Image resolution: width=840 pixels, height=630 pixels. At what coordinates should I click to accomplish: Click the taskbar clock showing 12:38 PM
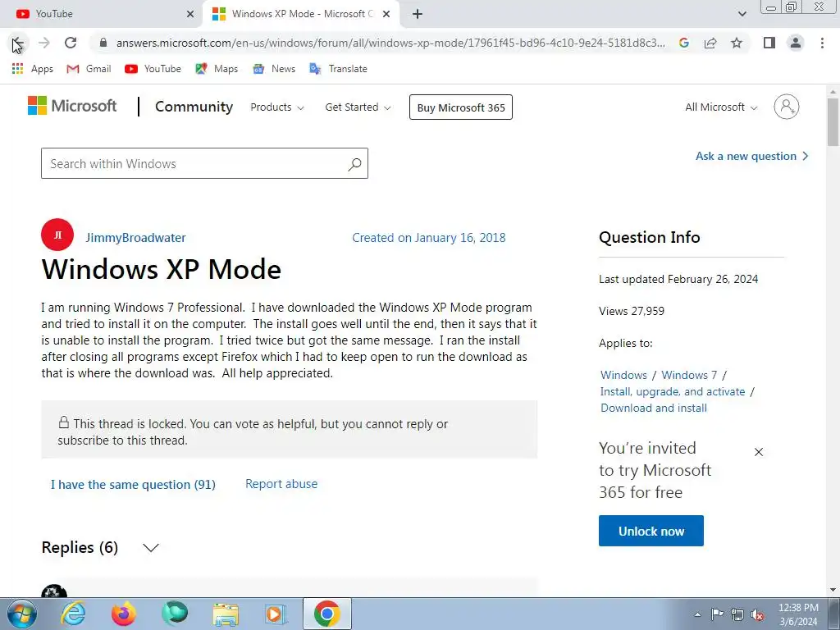798,614
